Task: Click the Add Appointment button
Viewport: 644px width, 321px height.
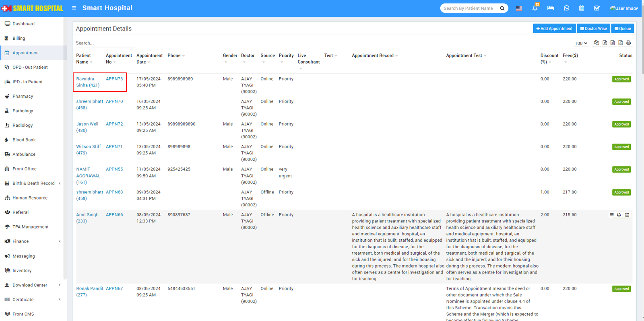Action: 554,29
